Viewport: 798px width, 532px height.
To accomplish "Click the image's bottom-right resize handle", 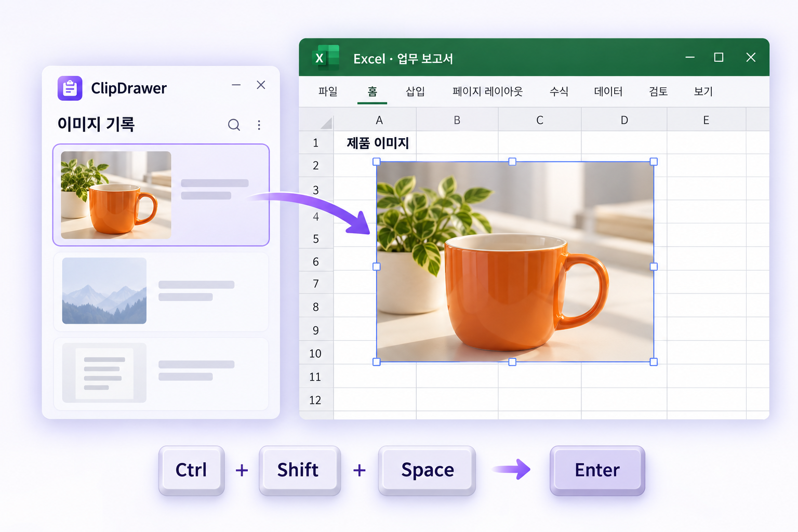I will 654,362.
